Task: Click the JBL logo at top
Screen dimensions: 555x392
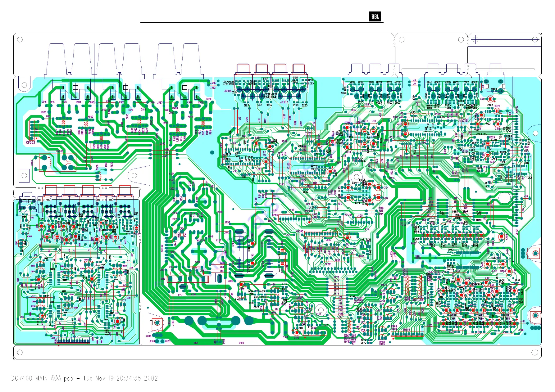Action: (375, 16)
